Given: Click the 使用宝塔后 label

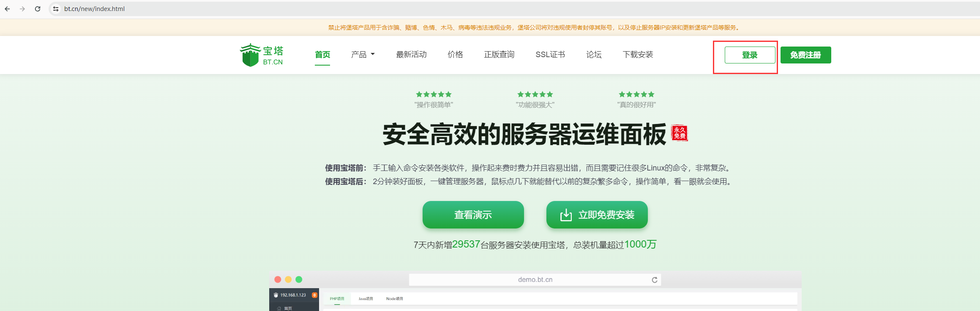Looking at the screenshot, I should pos(346,182).
